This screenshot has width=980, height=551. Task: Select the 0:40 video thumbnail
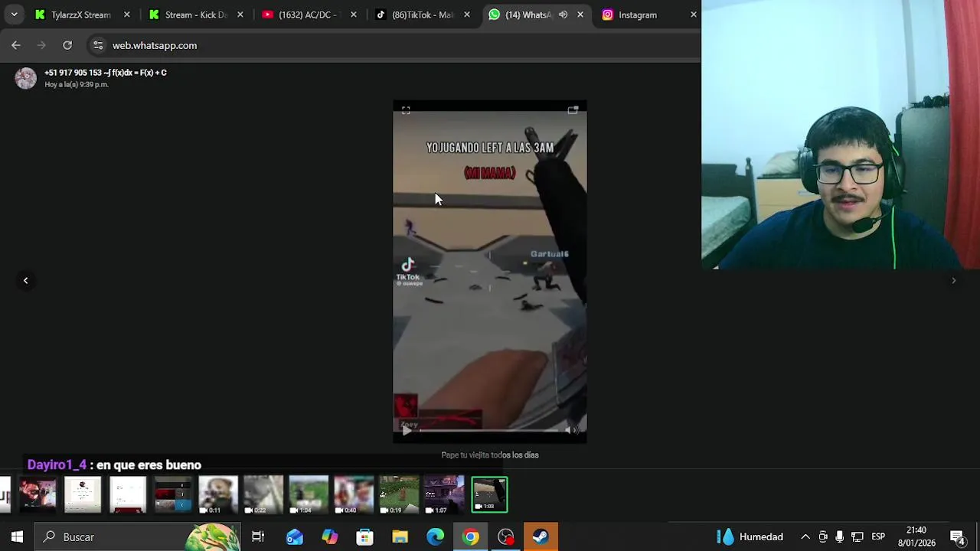coord(354,495)
